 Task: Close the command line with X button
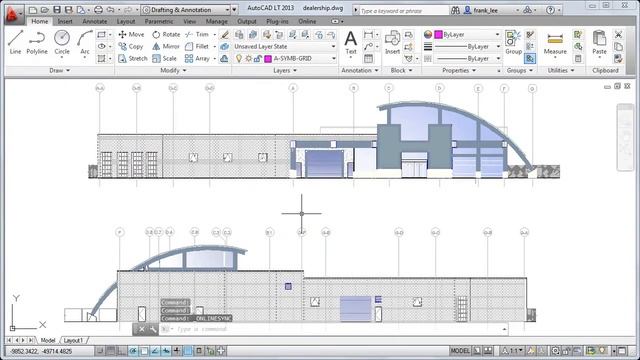[141, 329]
